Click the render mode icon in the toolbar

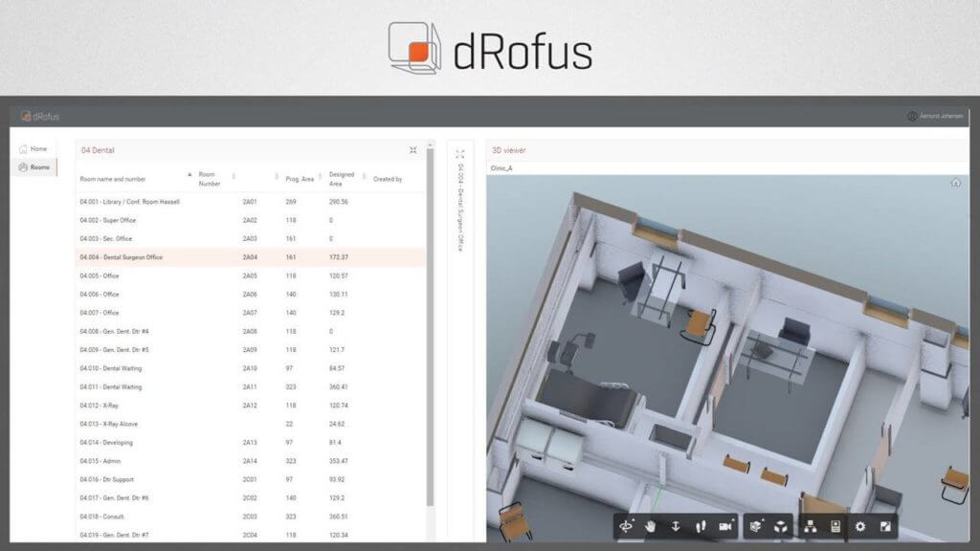click(886, 527)
